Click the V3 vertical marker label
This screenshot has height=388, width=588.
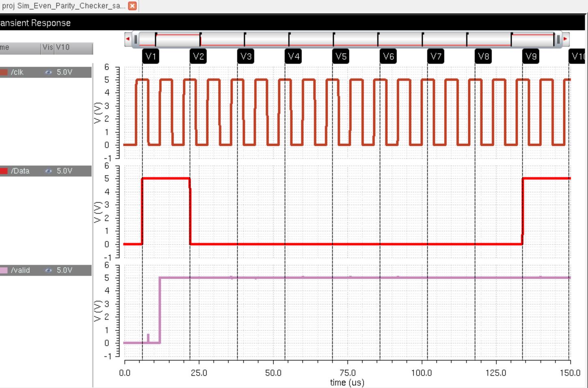pyautogui.click(x=246, y=56)
